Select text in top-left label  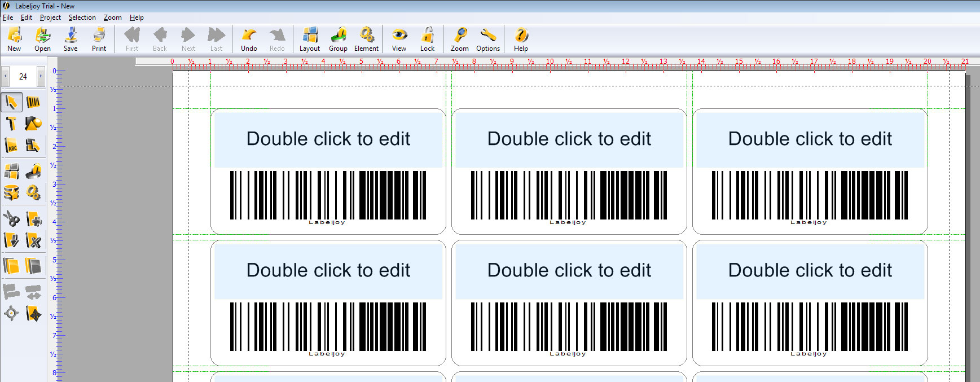(328, 139)
